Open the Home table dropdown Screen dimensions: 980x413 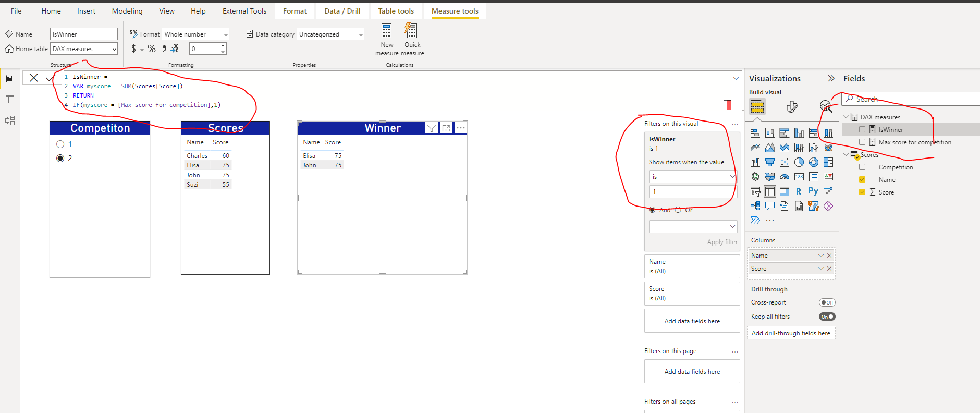(x=84, y=49)
